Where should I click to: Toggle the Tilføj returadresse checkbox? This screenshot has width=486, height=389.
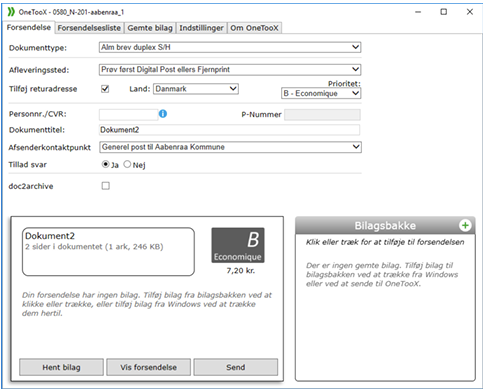(x=105, y=89)
